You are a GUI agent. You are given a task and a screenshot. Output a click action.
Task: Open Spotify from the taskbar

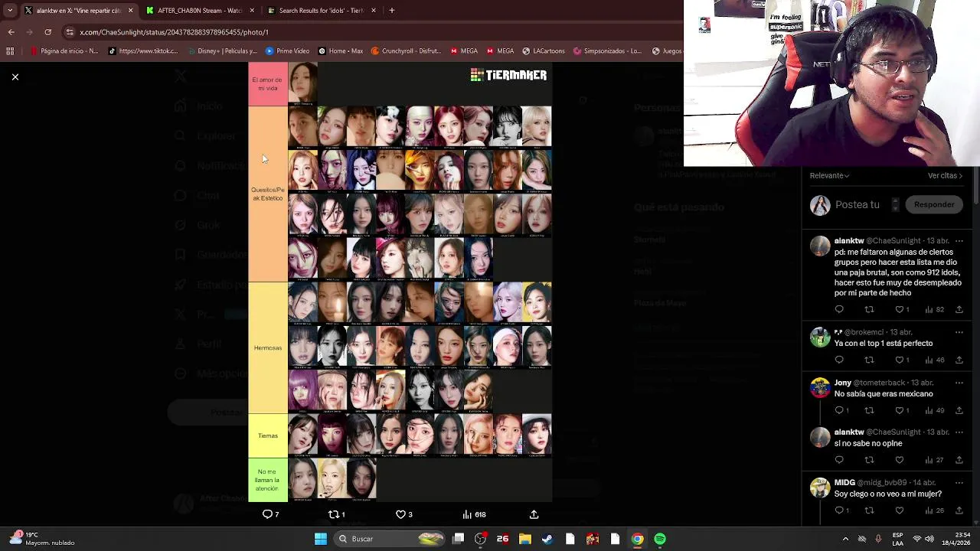coord(660,539)
